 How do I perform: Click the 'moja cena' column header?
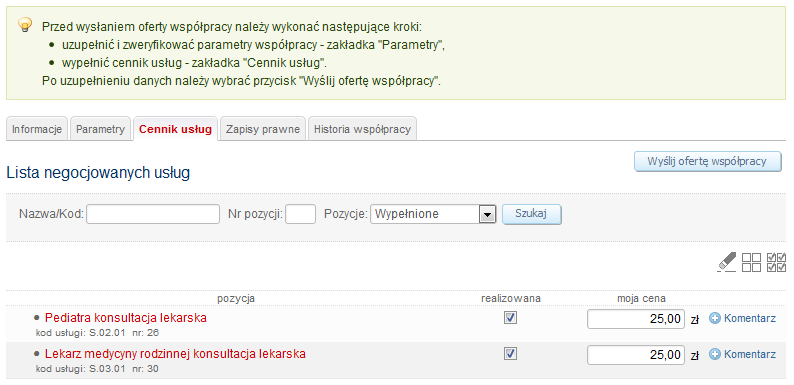tap(641, 298)
